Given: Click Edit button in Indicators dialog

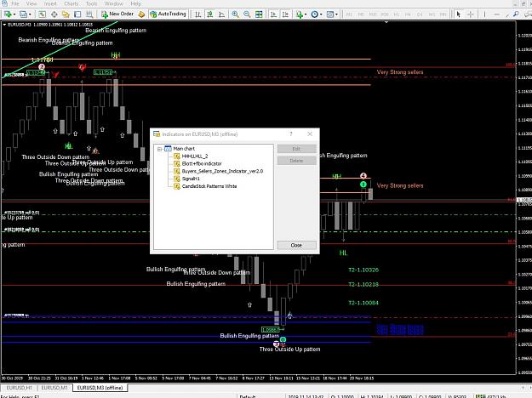Looking at the screenshot, I should (x=296, y=149).
